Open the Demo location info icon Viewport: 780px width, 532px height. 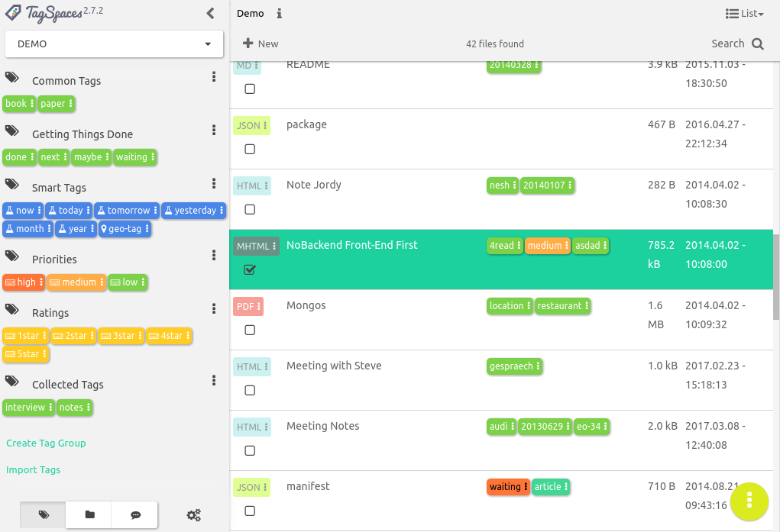[279, 14]
